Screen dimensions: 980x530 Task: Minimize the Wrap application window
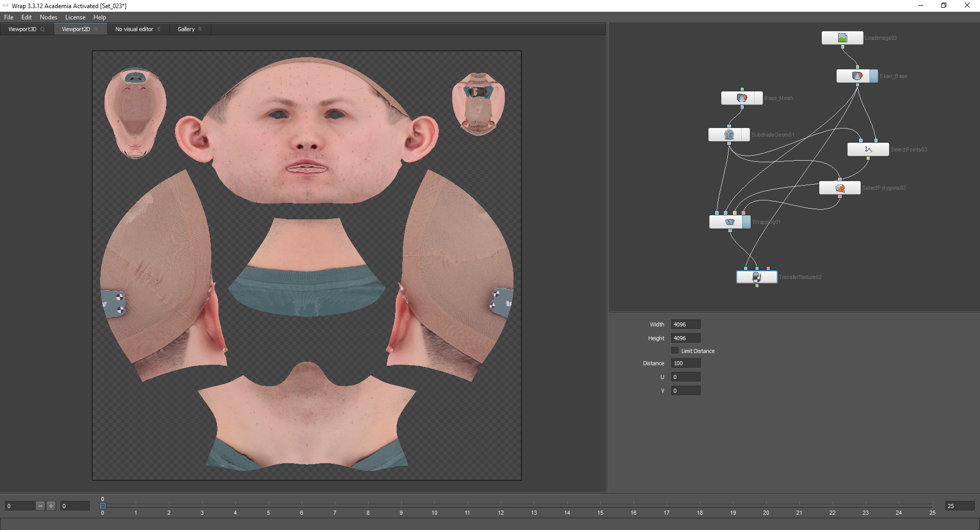click(x=921, y=6)
